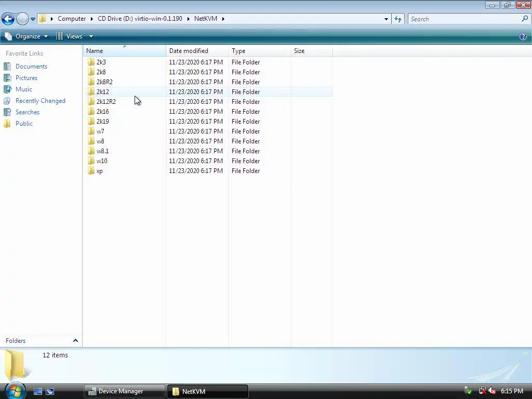Open Searches in Favorite Links
532x399 pixels.
pyautogui.click(x=28, y=112)
